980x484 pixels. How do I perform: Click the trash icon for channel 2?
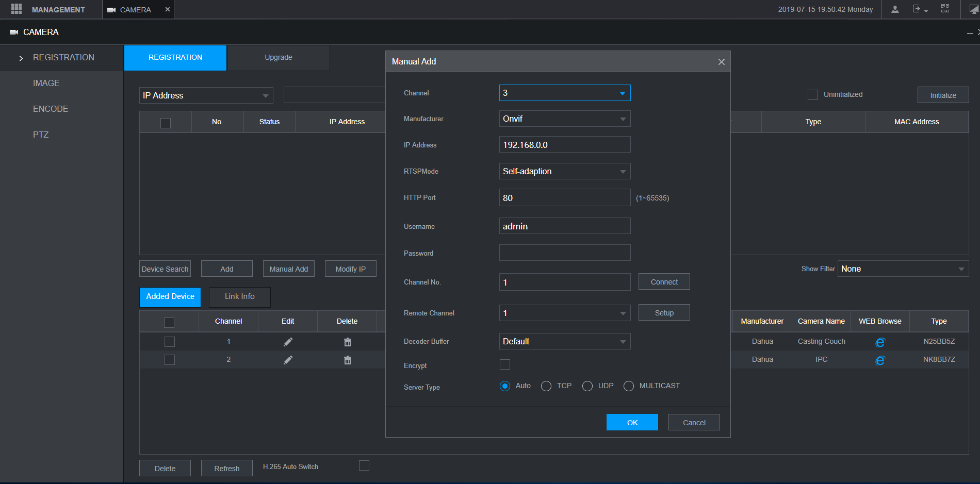347,360
